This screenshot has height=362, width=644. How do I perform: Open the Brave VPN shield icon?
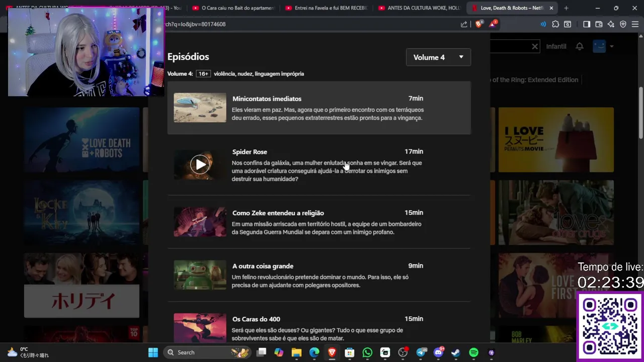[x=623, y=24]
